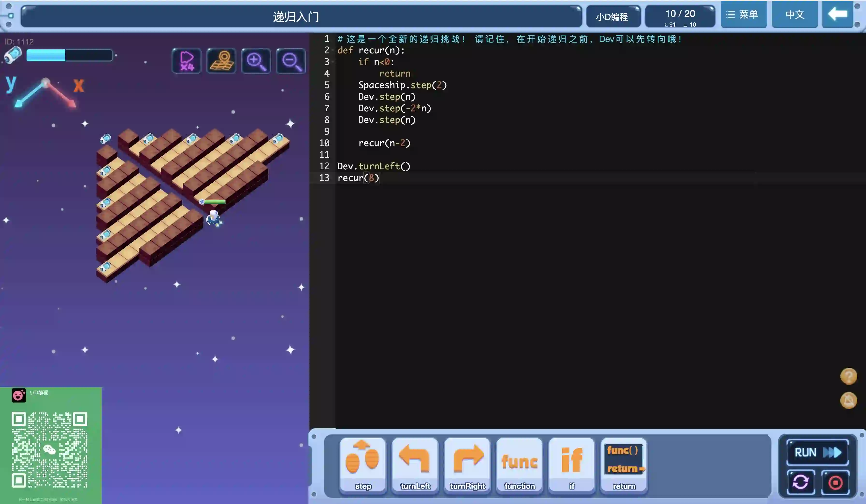Image resolution: width=866 pixels, height=504 pixels.
Task: Open the question mark help button
Action: click(848, 376)
